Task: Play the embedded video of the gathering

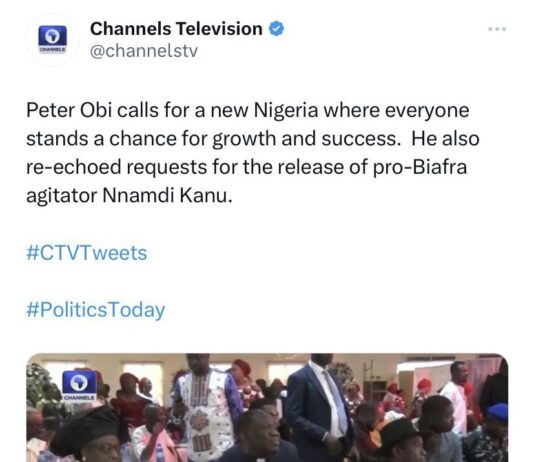Action: (267, 408)
